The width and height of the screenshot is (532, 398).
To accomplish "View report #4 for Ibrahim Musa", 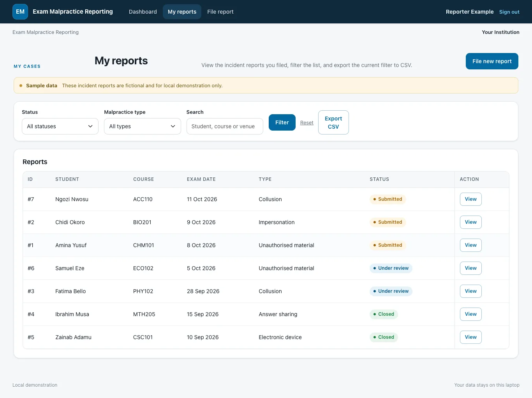I will coord(471,314).
